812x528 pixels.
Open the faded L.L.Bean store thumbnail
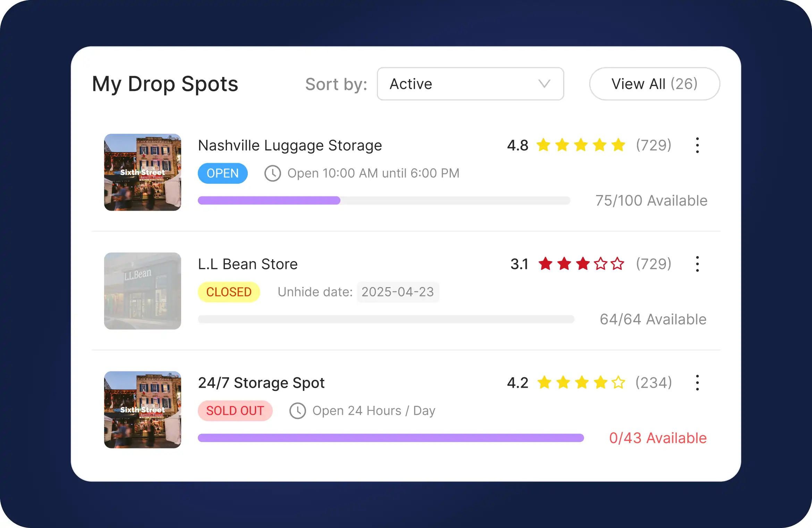coord(143,291)
